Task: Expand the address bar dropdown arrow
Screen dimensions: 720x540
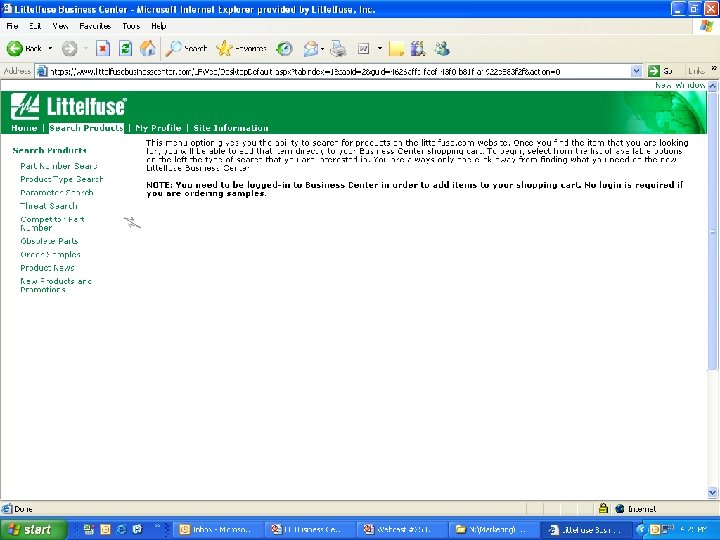Action: coord(636,71)
